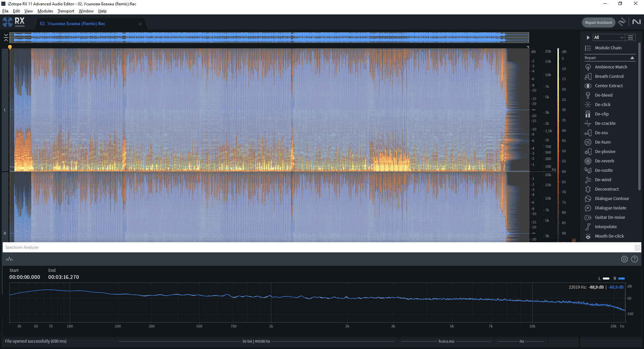Image resolution: width=644 pixels, height=349 pixels.
Task: Collapse the waveform overview strip
Action: tap(6, 37)
